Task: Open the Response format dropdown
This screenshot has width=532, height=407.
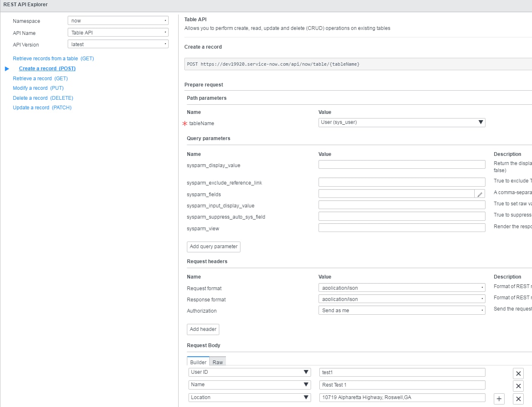Action: tap(402, 299)
